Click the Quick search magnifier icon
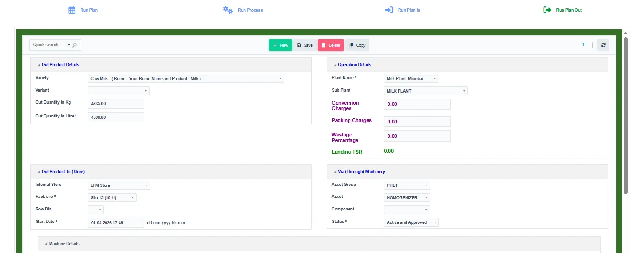Screen dimensions: 644x253 pos(75,45)
